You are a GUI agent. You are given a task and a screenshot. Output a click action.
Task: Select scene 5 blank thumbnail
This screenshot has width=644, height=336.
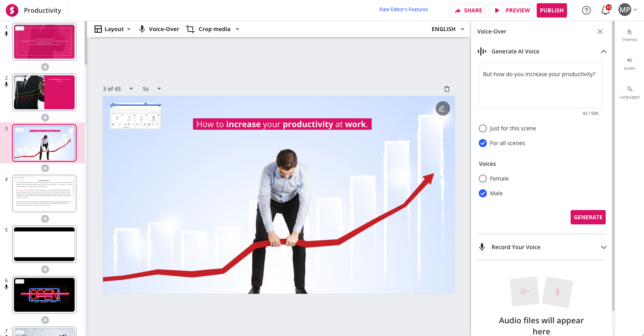44,244
